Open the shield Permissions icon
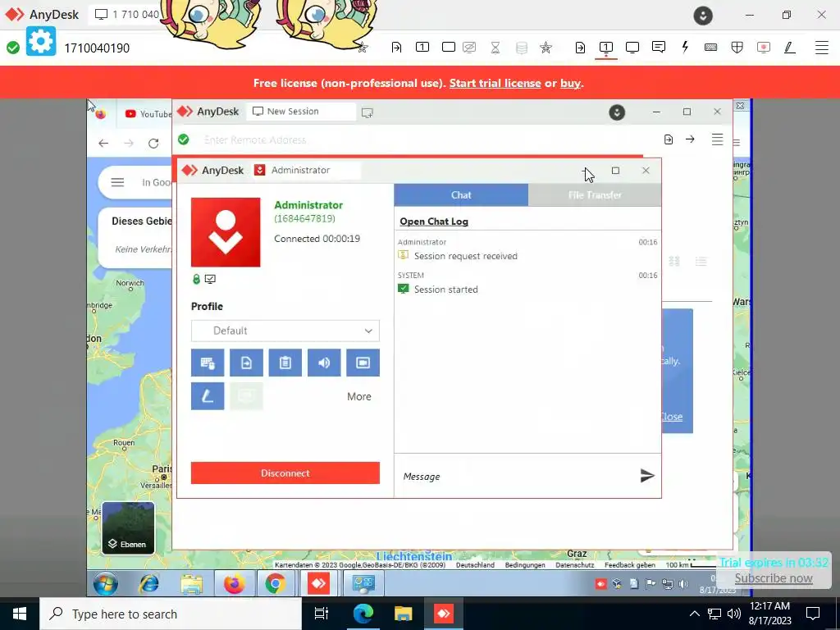Image resolution: width=840 pixels, height=630 pixels. 737,48
